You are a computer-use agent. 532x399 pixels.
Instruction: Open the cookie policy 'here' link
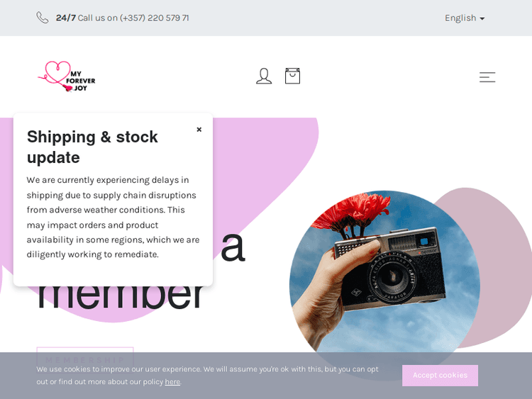pyautogui.click(x=172, y=382)
